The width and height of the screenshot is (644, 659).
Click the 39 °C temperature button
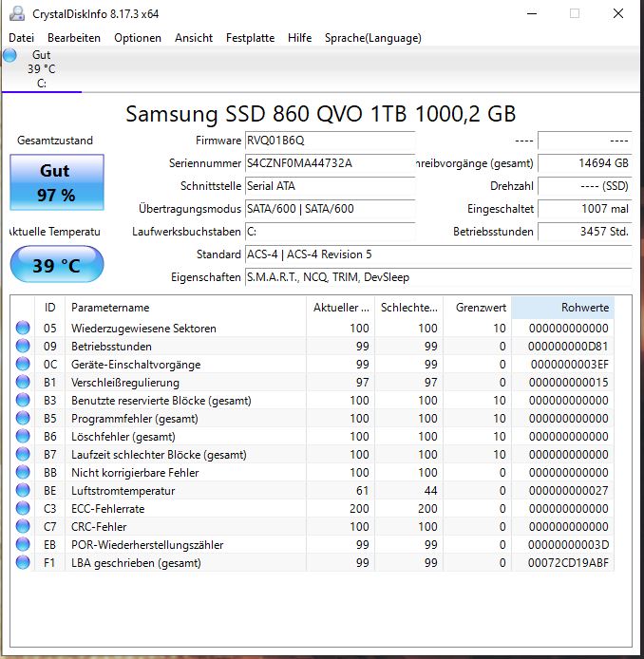point(56,266)
